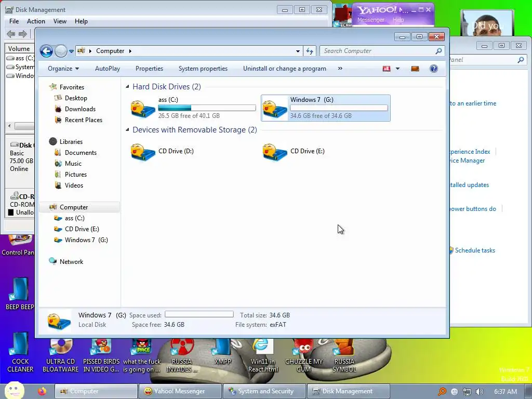532x399 pixels.
Task: Click the Windows 7 (G:) capacity bar
Action: click(339, 108)
